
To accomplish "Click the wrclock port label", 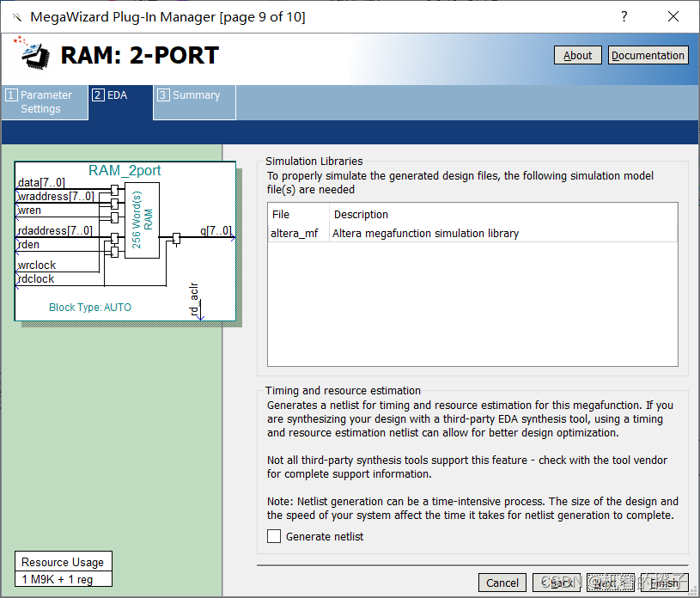I will point(37,265).
